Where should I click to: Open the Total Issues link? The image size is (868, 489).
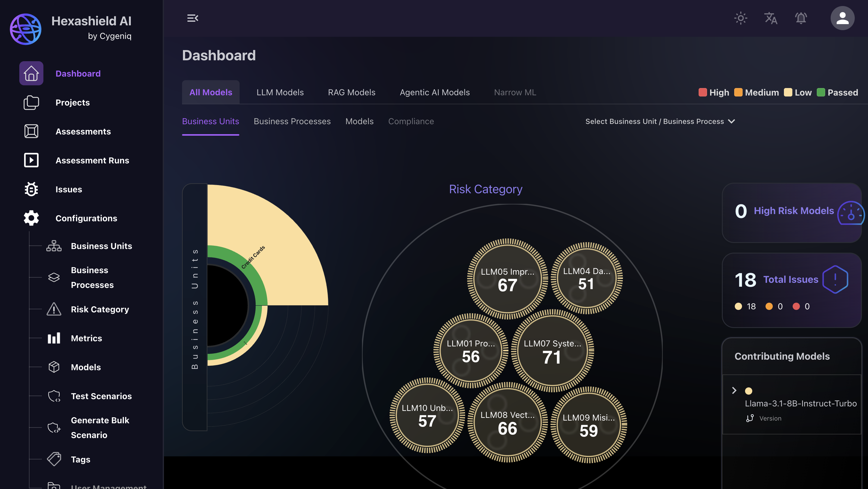coord(791,279)
